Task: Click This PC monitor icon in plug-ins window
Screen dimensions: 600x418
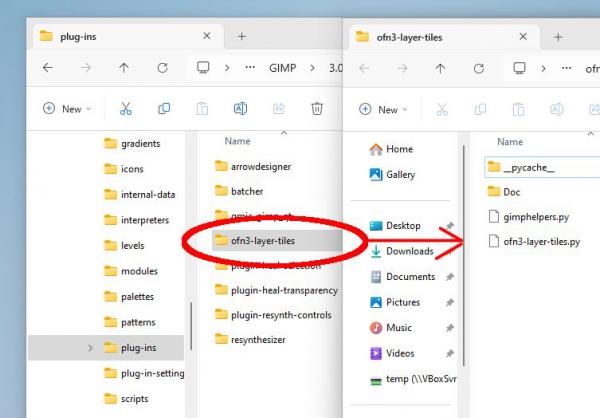Action: [x=203, y=67]
